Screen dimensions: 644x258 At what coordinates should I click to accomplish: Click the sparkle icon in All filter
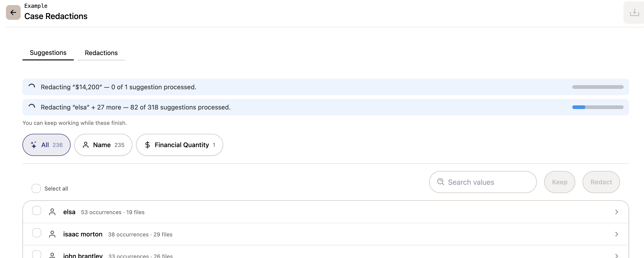pyautogui.click(x=33, y=145)
